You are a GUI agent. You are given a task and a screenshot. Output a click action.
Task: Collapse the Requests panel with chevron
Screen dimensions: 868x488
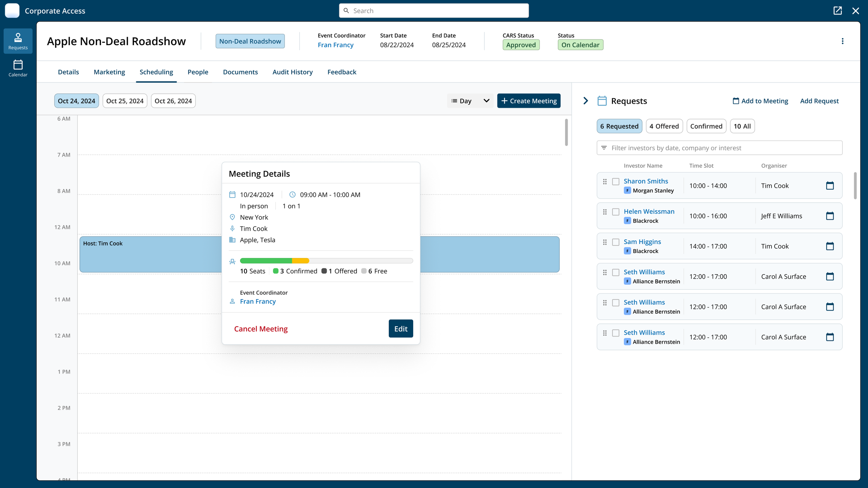click(585, 101)
